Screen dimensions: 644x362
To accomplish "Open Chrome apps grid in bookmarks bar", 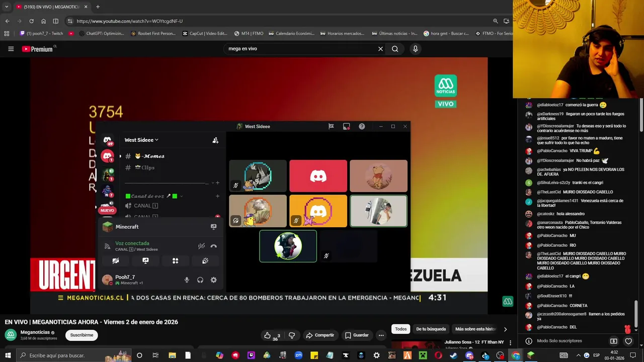I will [x=7, y=34].
